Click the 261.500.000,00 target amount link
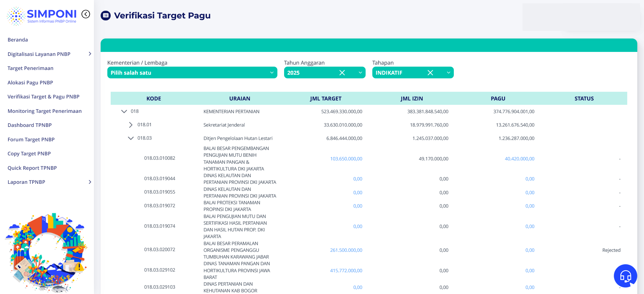The height and width of the screenshot is (294, 644). click(346, 250)
